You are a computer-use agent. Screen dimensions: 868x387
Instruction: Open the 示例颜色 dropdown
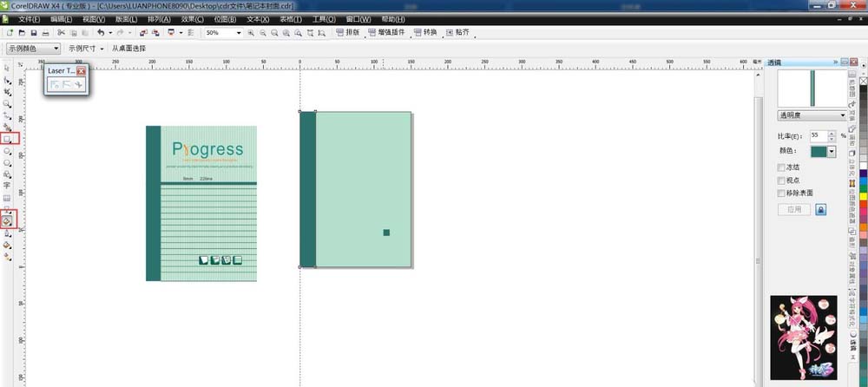(x=56, y=49)
